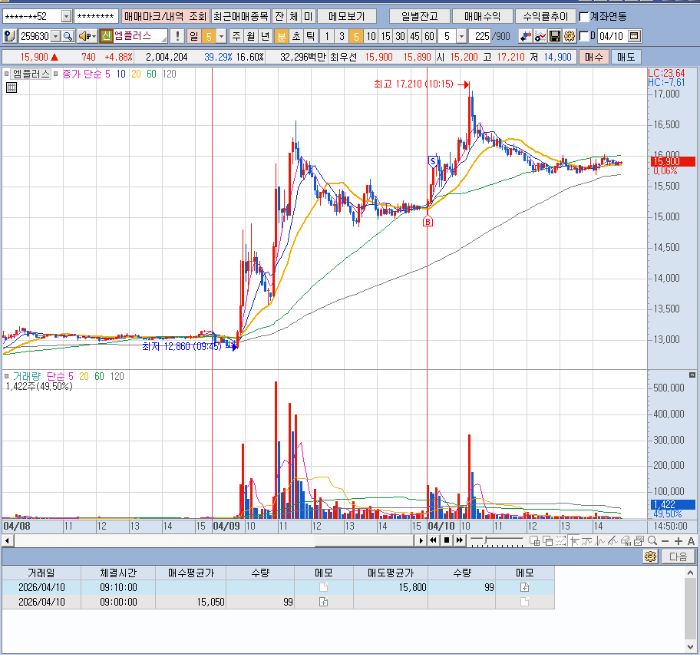Viewport: 700px width, 655px height.
Task: Adjust the chart zoom slider handle
Action: pyautogui.click(x=486, y=541)
